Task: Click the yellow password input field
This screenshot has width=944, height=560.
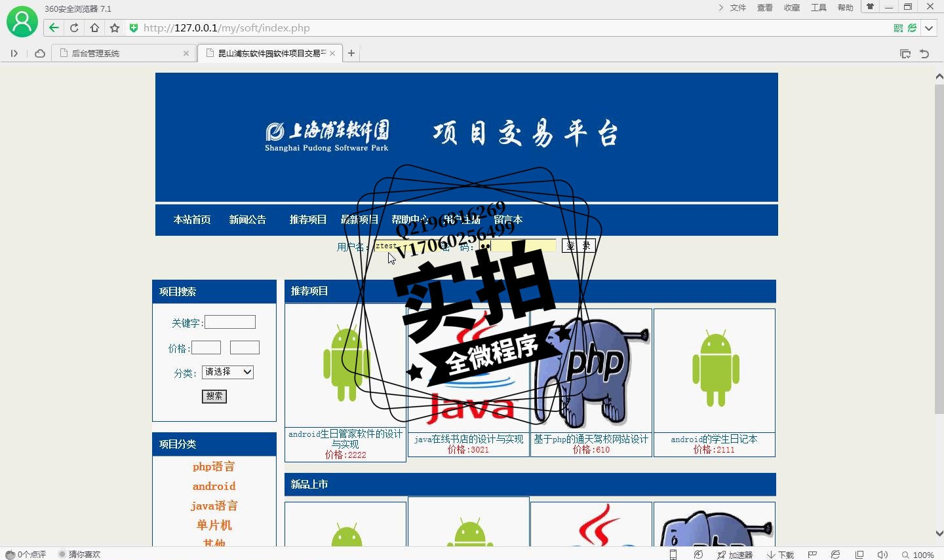Action: [517, 246]
